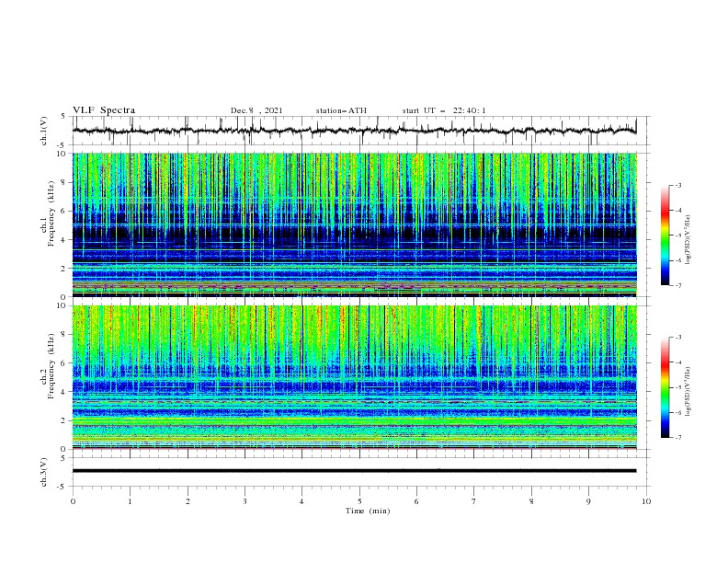Click the log(PSD) label beside ch.2 colorbar

pos(688,392)
